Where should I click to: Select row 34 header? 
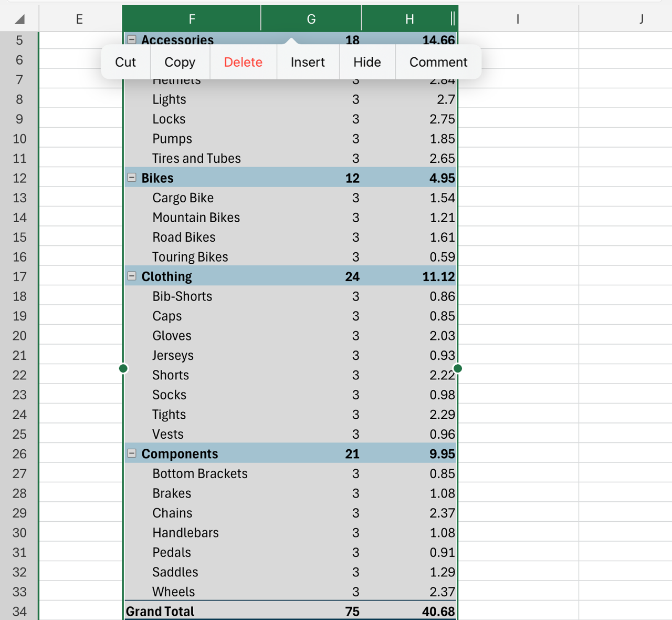click(19, 611)
